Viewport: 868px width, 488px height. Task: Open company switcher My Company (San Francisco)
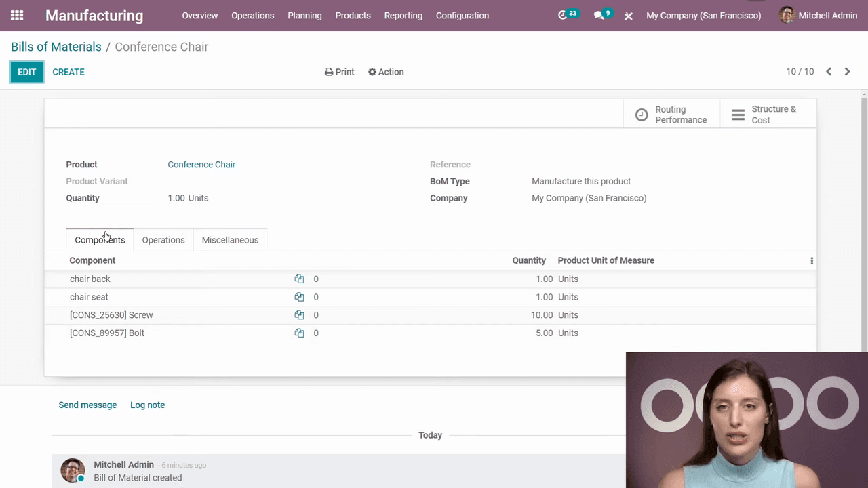[x=703, y=16]
